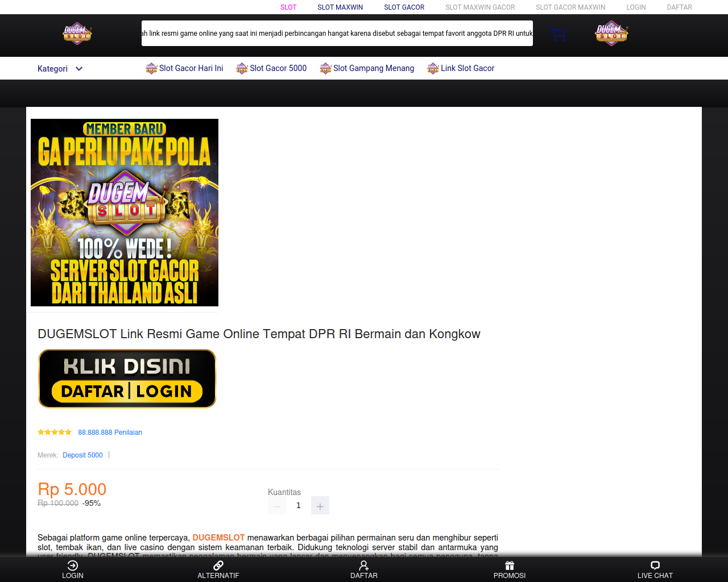
Task: Click the struck-through Rp 100.000 price
Action: pos(58,504)
